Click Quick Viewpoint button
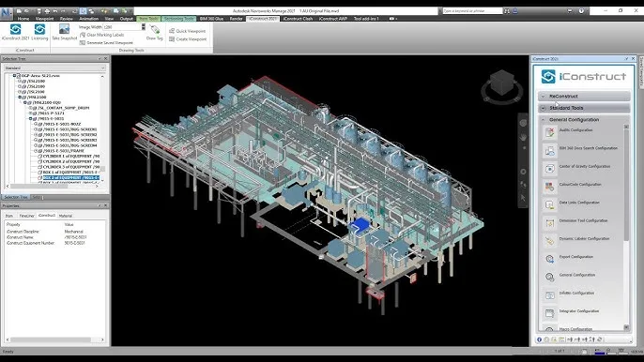Screen dimensions: 644x362 (x=188, y=31)
